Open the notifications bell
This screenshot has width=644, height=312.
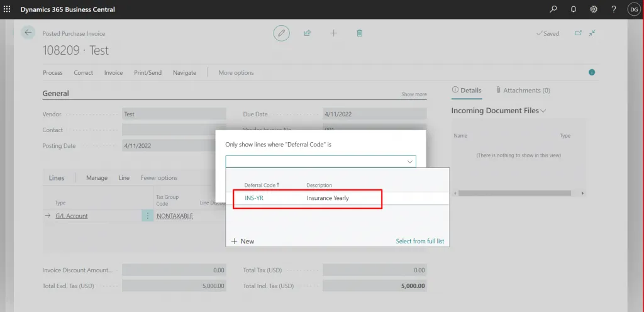click(574, 9)
